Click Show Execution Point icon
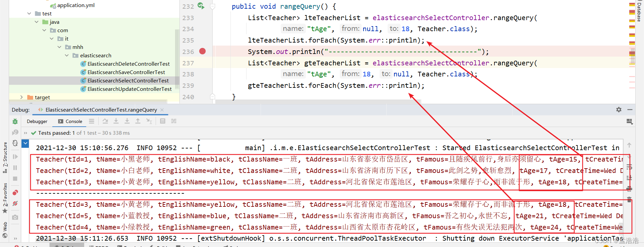 [x=92, y=121]
